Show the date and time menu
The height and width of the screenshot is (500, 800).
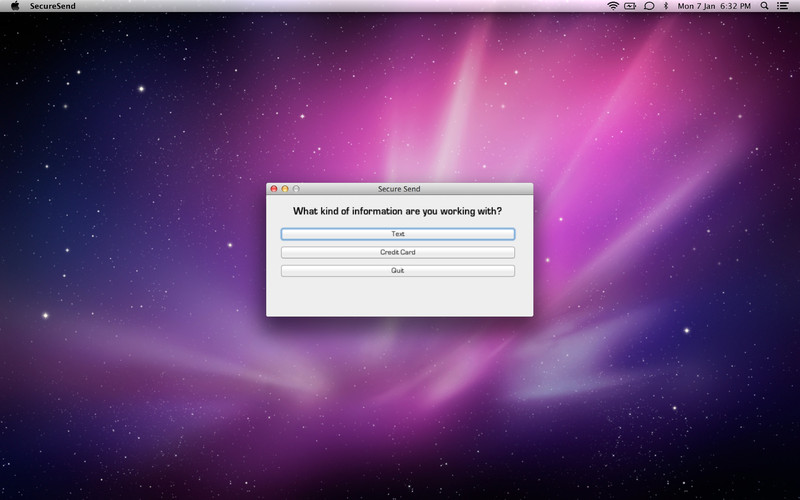pos(714,6)
